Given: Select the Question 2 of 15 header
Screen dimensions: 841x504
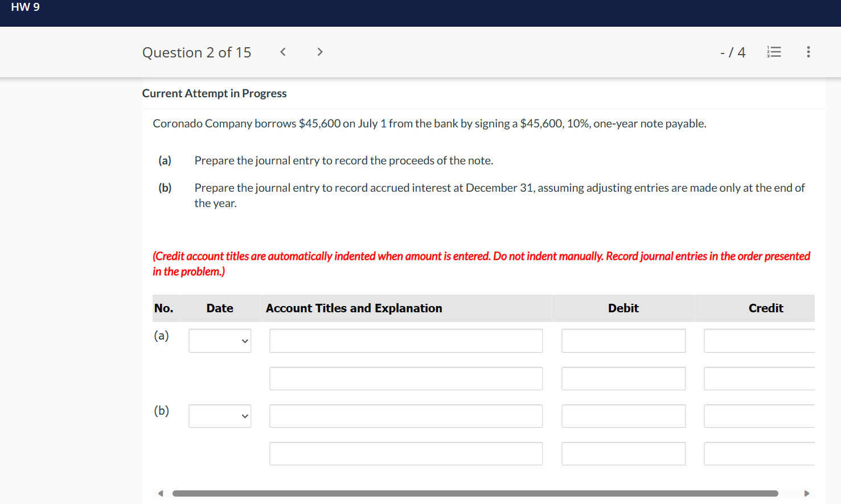Looking at the screenshot, I should pyautogui.click(x=196, y=52).
